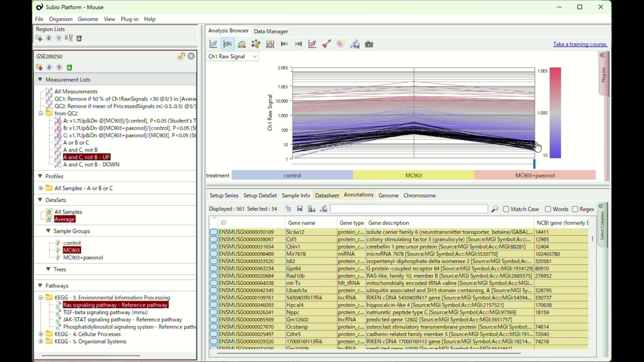Viewport: 644px width, 362px height.
Task: Open the chromosome view toolbar icon
Action: click(270, 44)
